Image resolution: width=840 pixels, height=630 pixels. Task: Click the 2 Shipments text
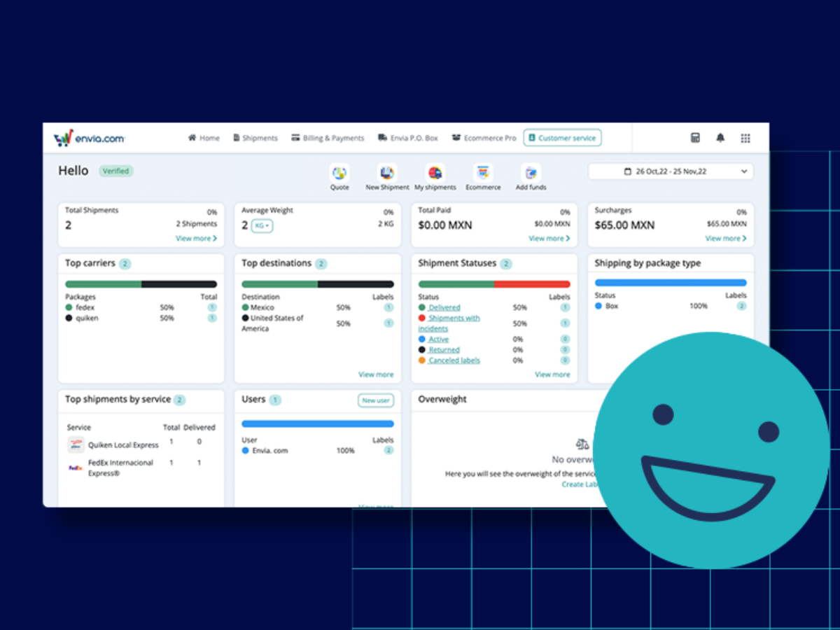(x=197, y=224)
